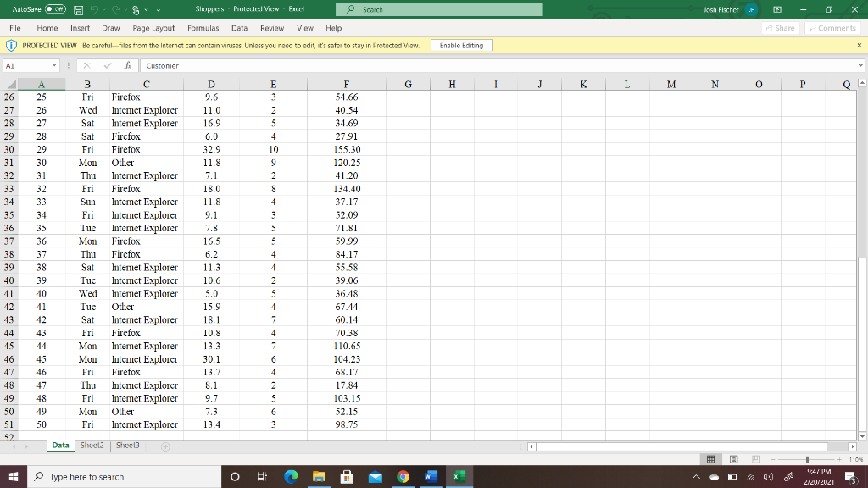Open the Customize Quick Access Toolbar dropdown

159,8
